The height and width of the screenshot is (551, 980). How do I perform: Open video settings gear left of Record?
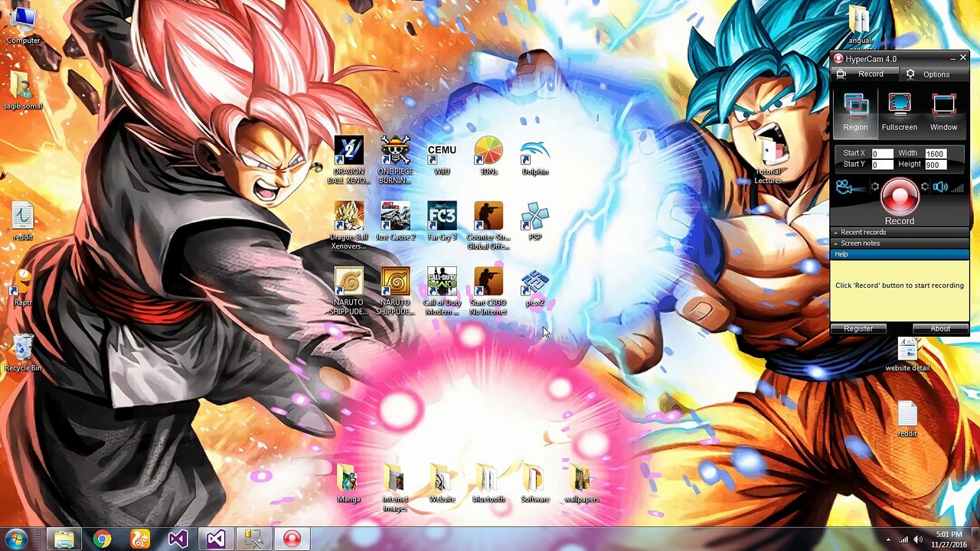pos(874,187)
